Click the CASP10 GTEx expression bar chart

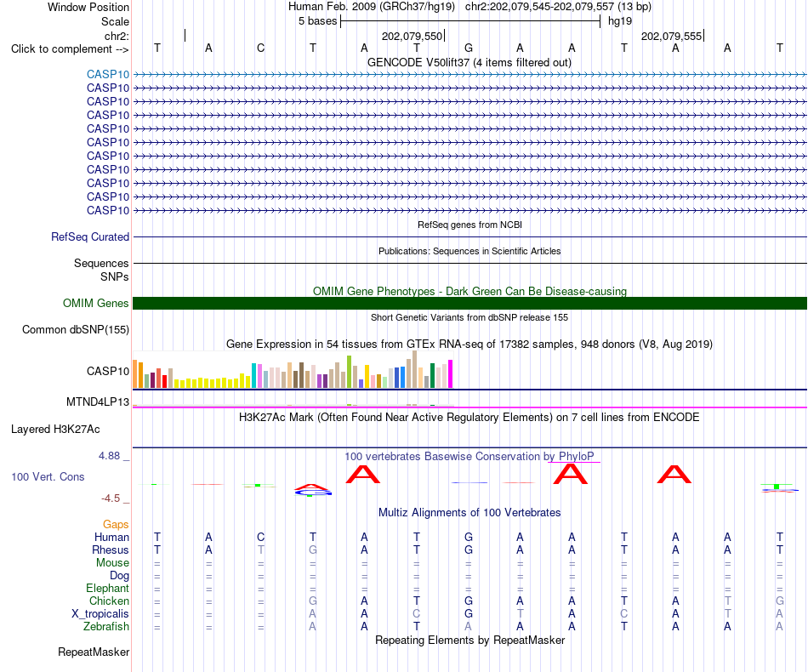point(293,369)
